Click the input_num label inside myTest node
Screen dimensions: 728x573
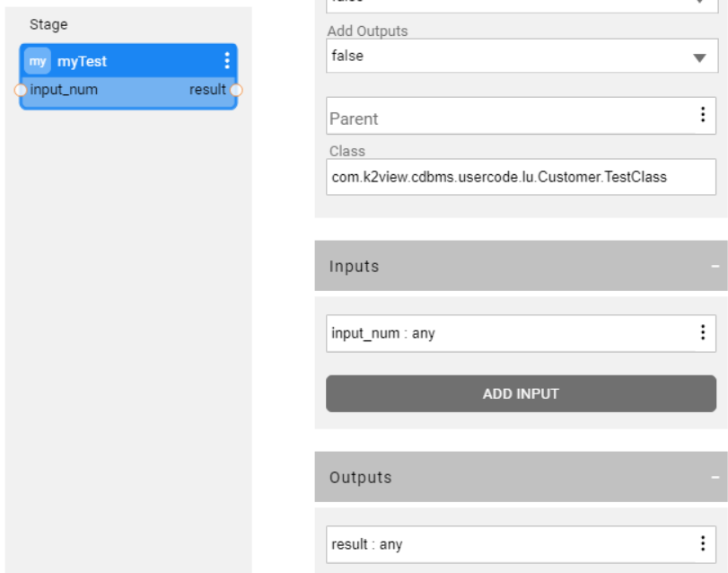pyautogui.click(x=64, y=90)
